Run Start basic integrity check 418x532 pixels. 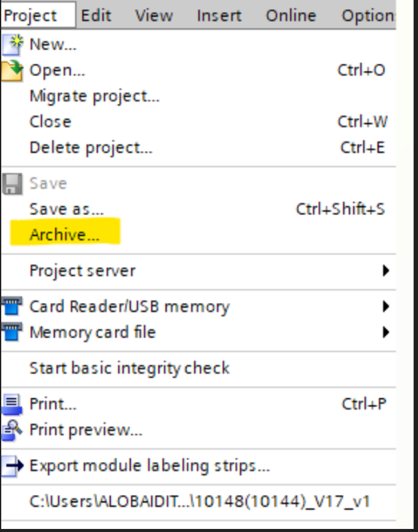coord(129,368)
